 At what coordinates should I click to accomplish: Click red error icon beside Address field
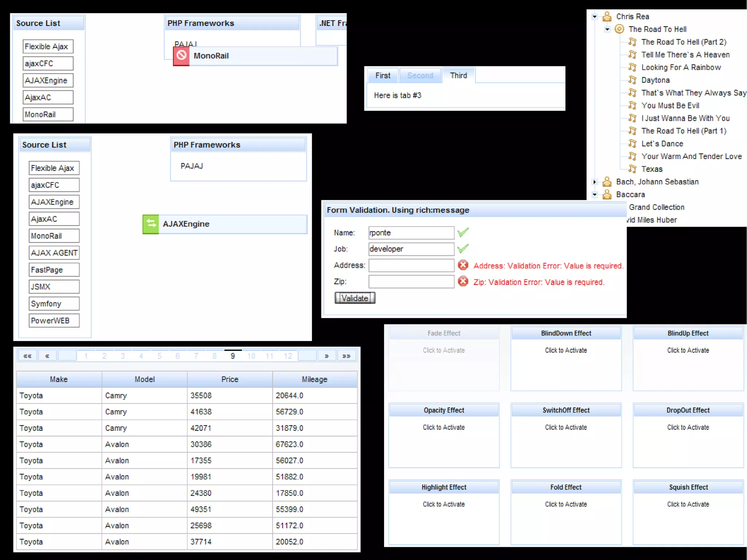[463, 265]
